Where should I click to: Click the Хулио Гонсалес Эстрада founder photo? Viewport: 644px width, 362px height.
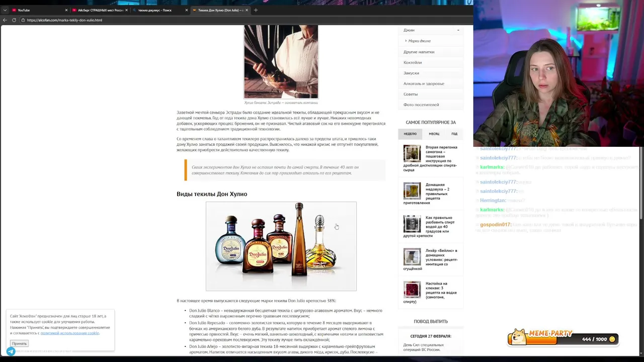click(x=281, y=61)
